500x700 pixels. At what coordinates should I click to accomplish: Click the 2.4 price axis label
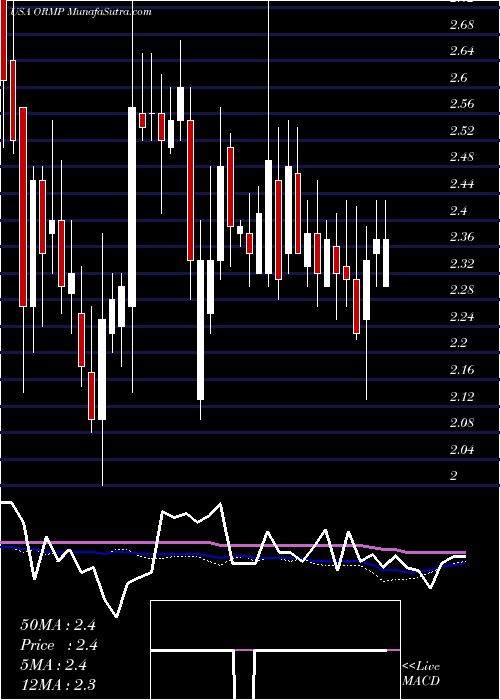tap(458, 211)
